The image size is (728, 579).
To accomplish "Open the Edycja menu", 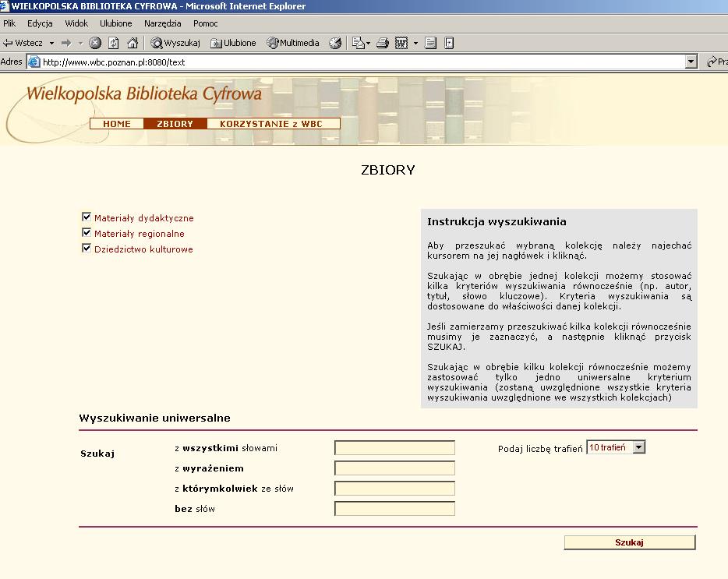I will pyautogui.click(x=40, y=23).
